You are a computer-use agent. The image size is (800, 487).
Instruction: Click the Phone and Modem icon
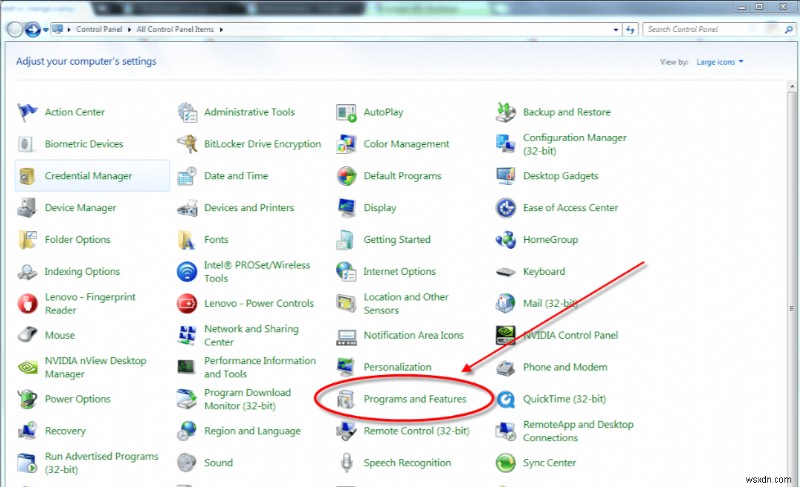click(x=506, y=367)
